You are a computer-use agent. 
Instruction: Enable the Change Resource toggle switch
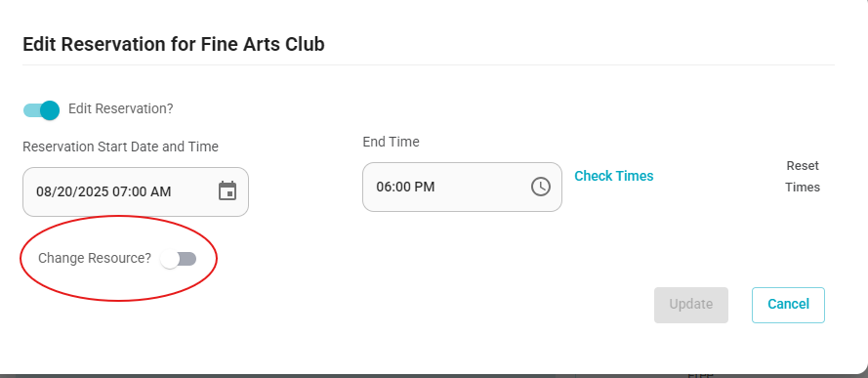[178, 259]
